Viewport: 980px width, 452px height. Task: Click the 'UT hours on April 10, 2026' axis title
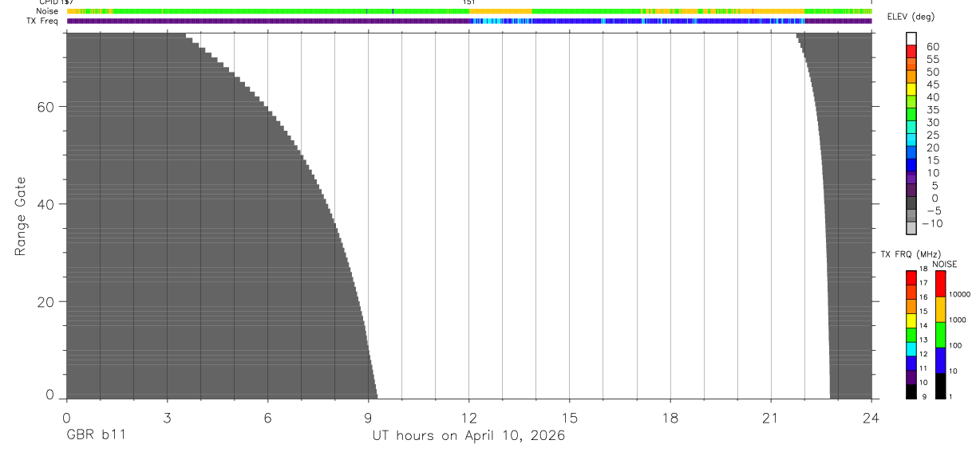pyautogui.click(x=468, y=436)
